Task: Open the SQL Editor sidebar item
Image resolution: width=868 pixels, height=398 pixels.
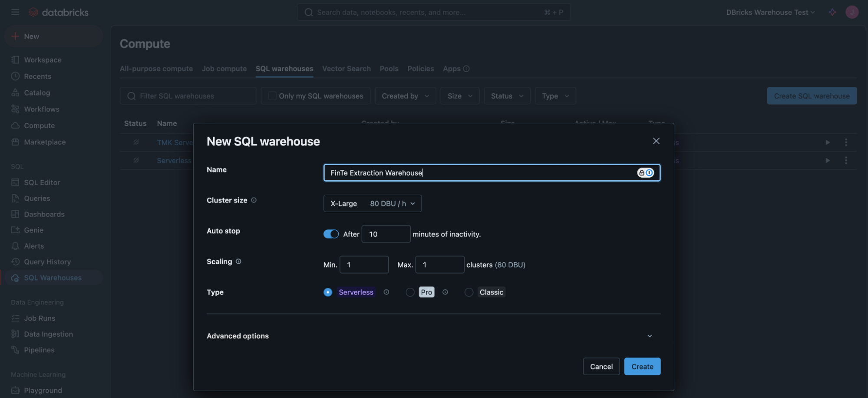Action: pos(42,182)
